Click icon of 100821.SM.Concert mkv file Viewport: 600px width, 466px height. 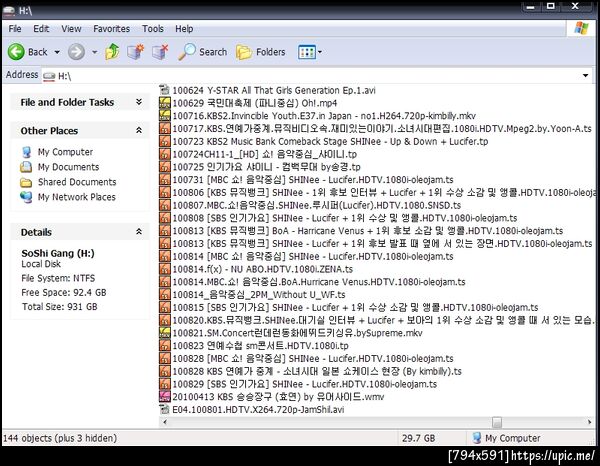click(x=165, y=333)
